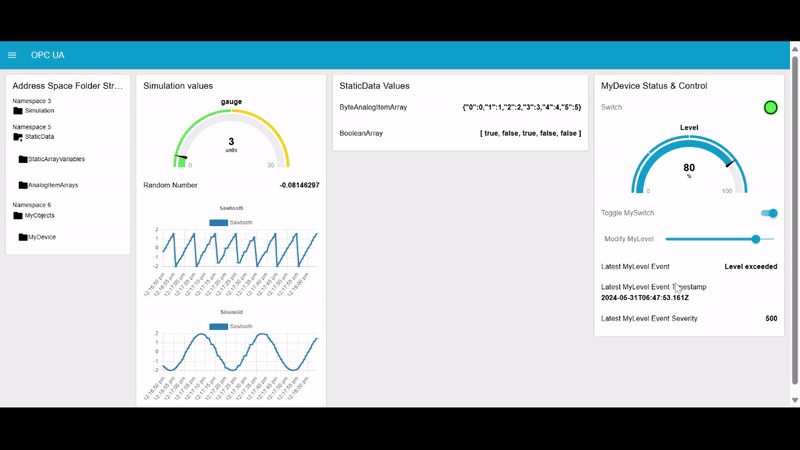Open the hamburger navigation menu
This screenshot has width=800, height=450.
pos(12,55)
